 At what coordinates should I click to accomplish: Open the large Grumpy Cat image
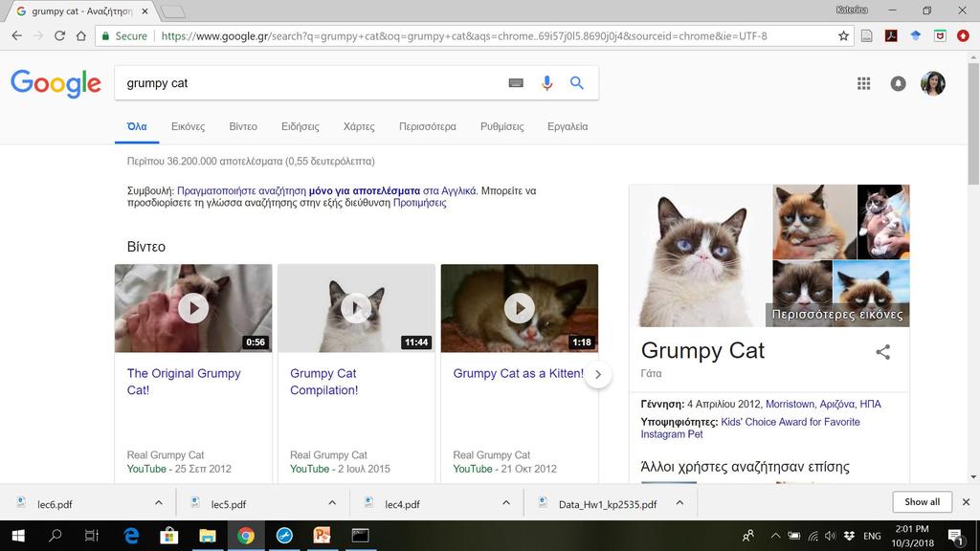[701, 255]
